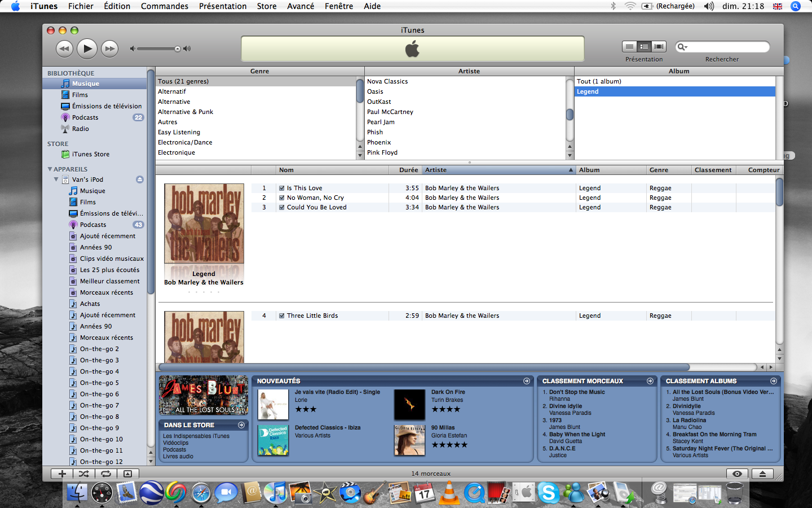Open the Avancé menu
Image resolution: width=812 pixels, height=508 pixels.
tap(301, 6)
